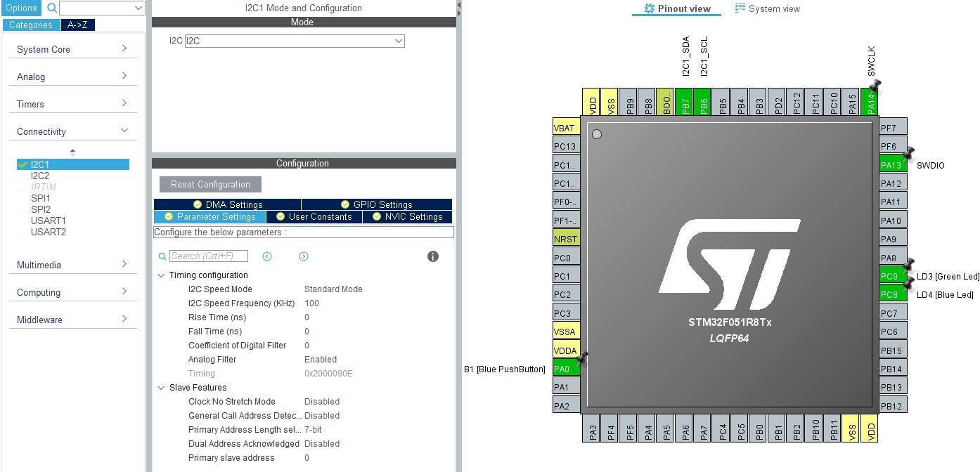Go to the next search result arrow
The image size is (980, 472).
(304, 256)
